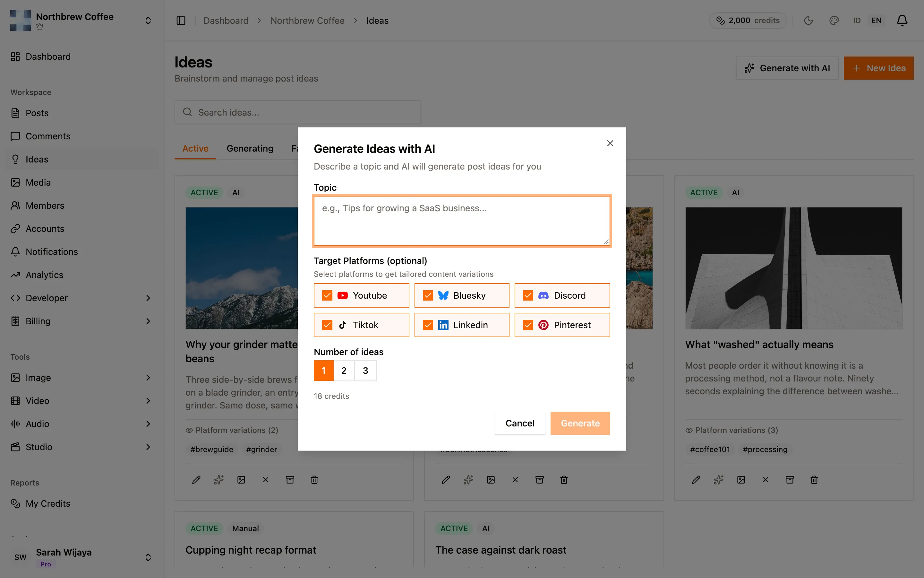The height and width of the screenshot is (578, 924).
Task: Click image icon on middle idea card
Action: point(491,480)
